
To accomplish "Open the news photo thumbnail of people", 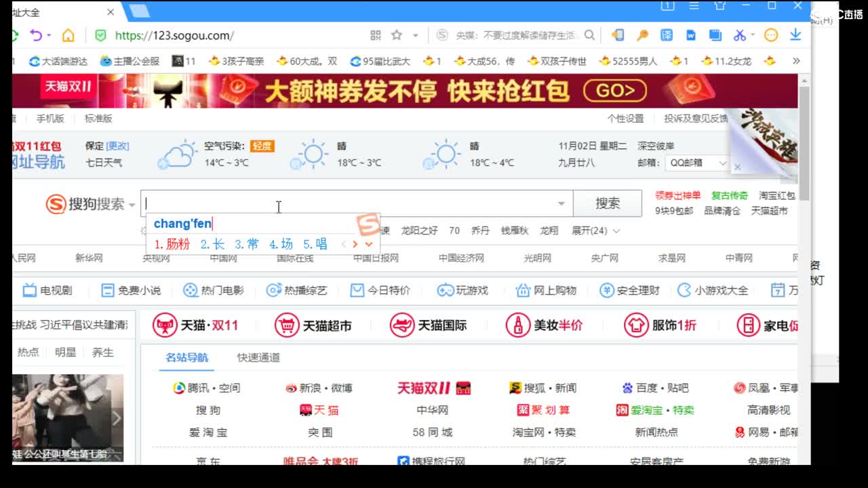I will 68,418.
